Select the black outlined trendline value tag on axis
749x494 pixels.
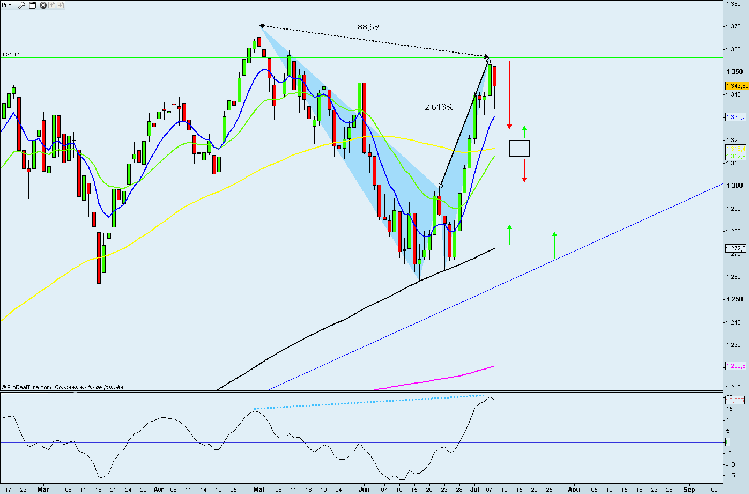(x=736, y=248)
